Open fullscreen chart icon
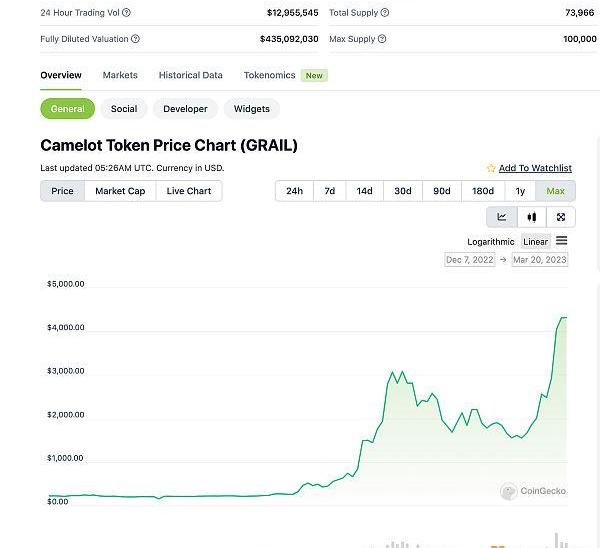Screen dimensions: 600x548 pos(561,217)
